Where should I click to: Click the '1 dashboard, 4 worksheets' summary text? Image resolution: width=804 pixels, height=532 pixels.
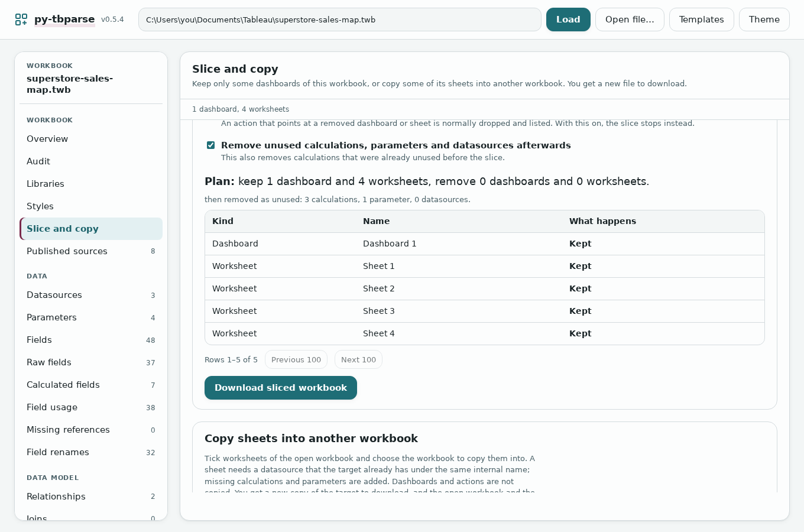click(x=241, y=109)
